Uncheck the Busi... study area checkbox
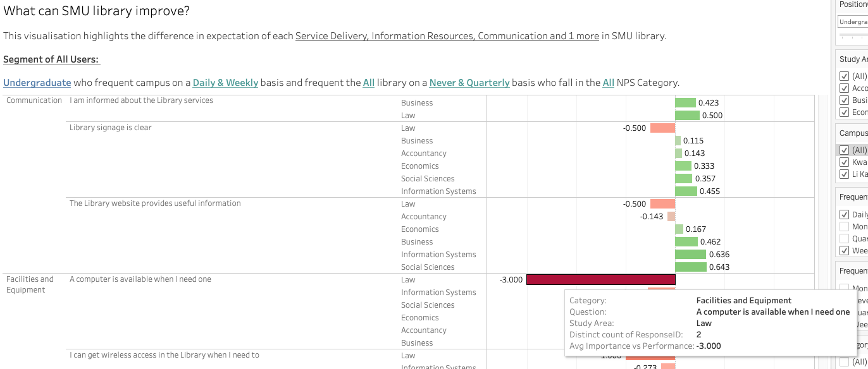The height and width of the screenshot is (369, 868). (x=844, y=100)
